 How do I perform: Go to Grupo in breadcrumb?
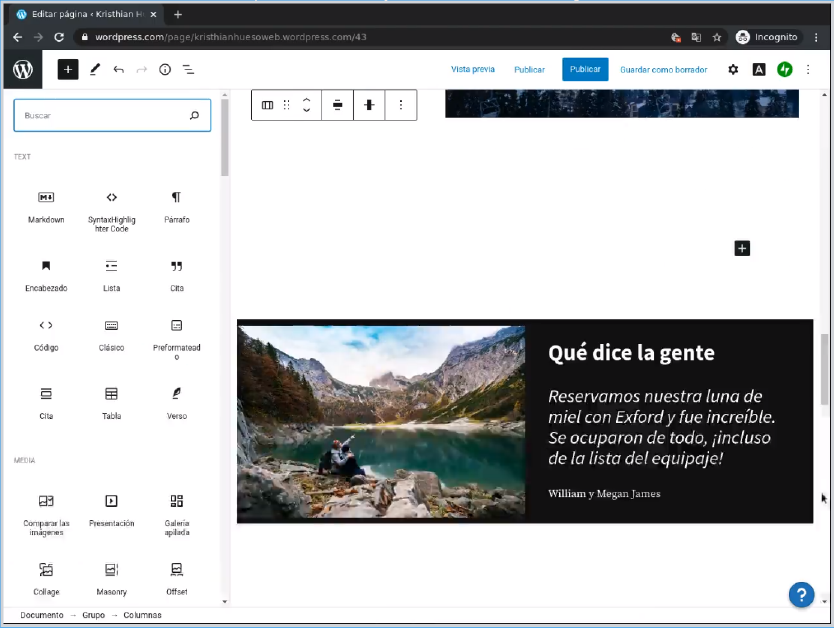click(94, 615)
